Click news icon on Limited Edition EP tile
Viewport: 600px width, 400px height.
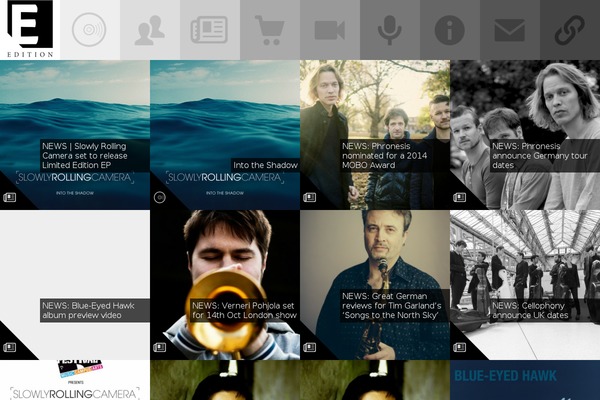(10, 198)
